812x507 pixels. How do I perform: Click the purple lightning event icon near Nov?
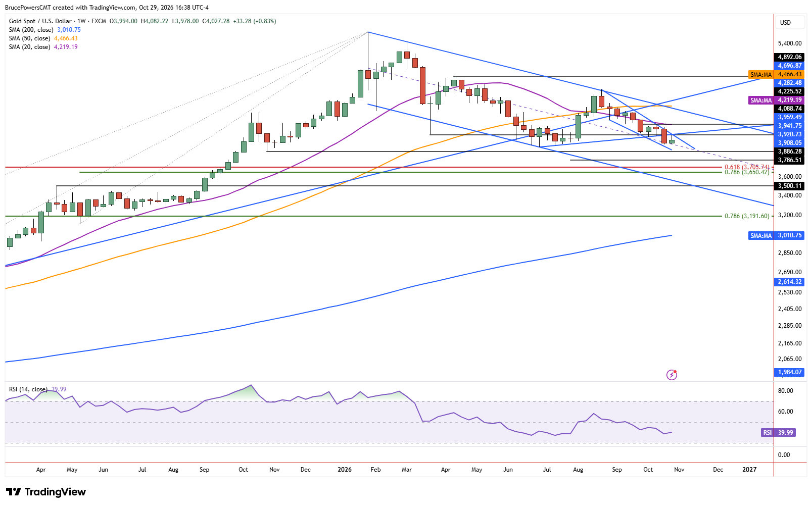672,375
